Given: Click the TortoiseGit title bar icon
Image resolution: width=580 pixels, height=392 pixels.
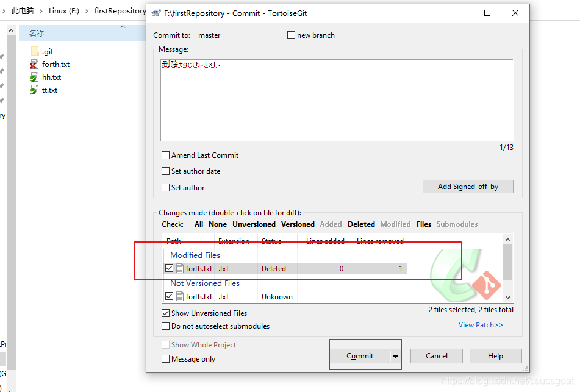Looking at the screenshot, I should (157, 13).
